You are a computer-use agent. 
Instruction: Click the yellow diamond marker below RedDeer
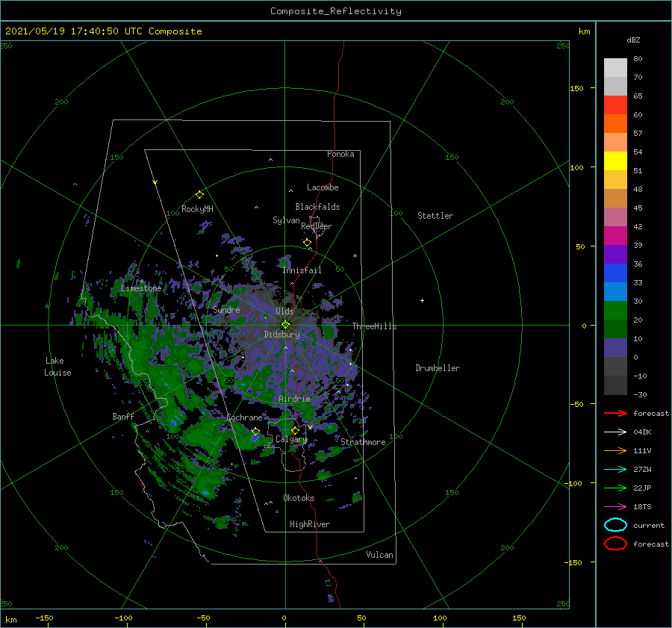point(307,243)
